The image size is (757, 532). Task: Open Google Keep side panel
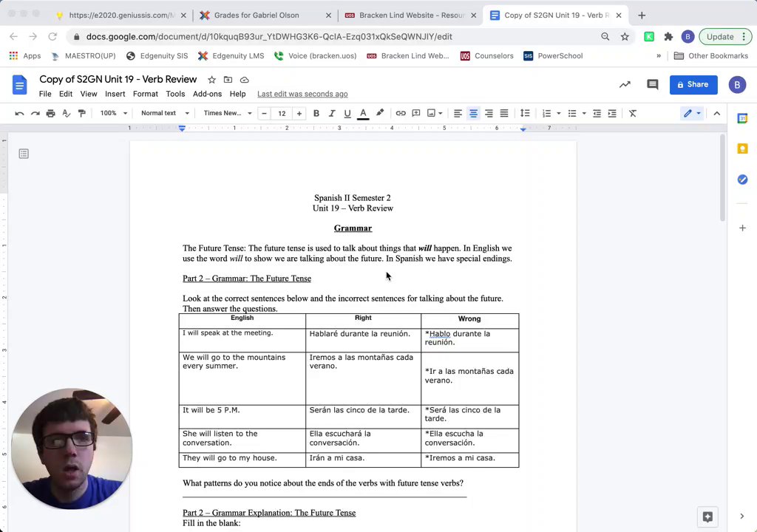742,149
